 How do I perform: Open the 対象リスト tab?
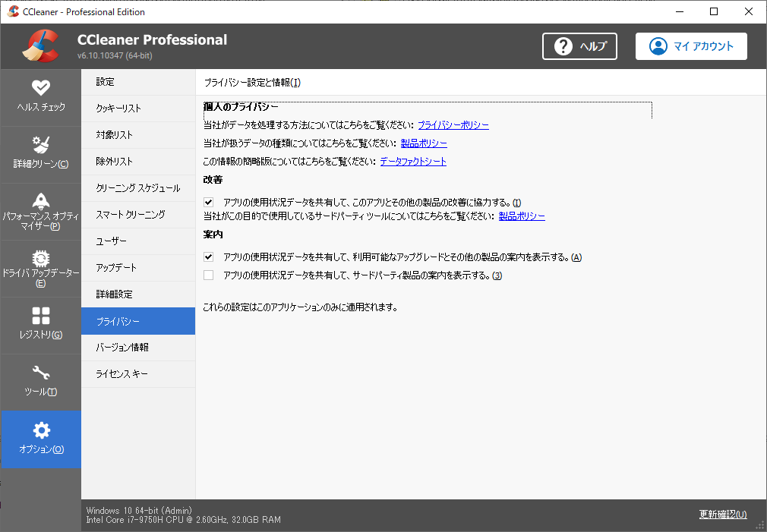tap(138, 135)
